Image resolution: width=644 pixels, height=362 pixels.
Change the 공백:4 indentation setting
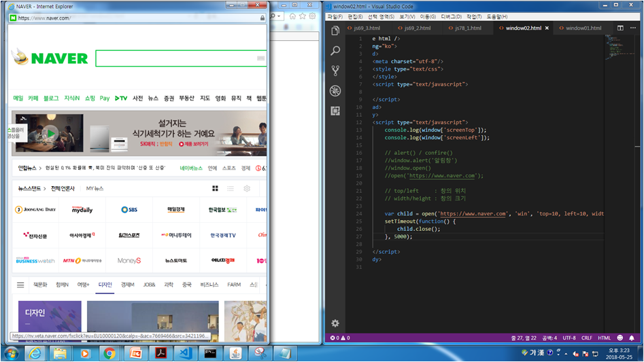point(549,338)
